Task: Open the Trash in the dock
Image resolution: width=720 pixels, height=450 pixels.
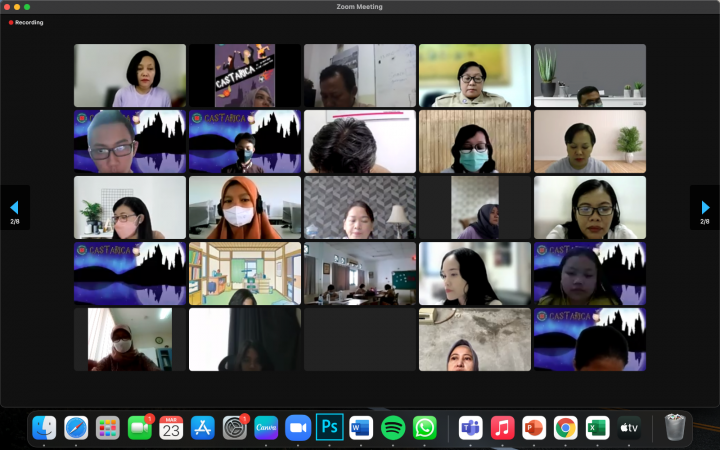Action: coord(675,428)
